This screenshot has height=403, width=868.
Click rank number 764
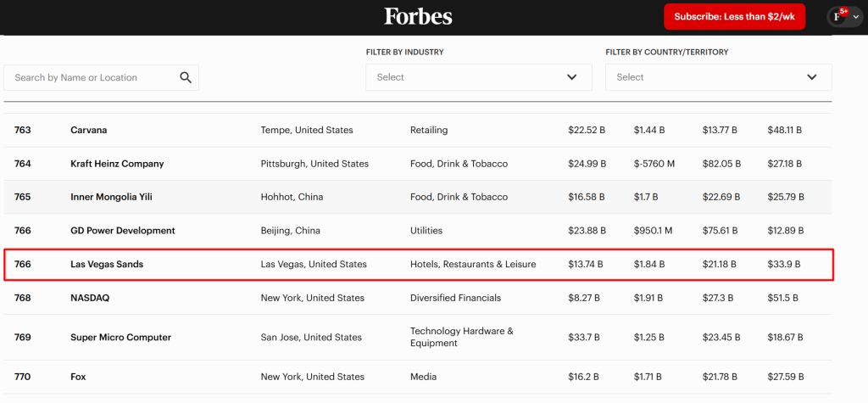coord(23,164)
